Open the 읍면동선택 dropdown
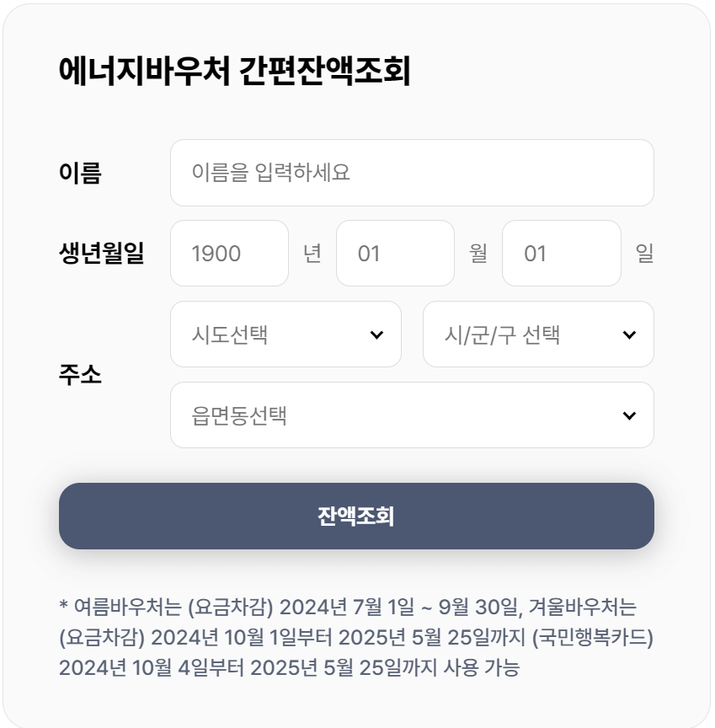Viewport: 715px width, 728px height. 413,415
